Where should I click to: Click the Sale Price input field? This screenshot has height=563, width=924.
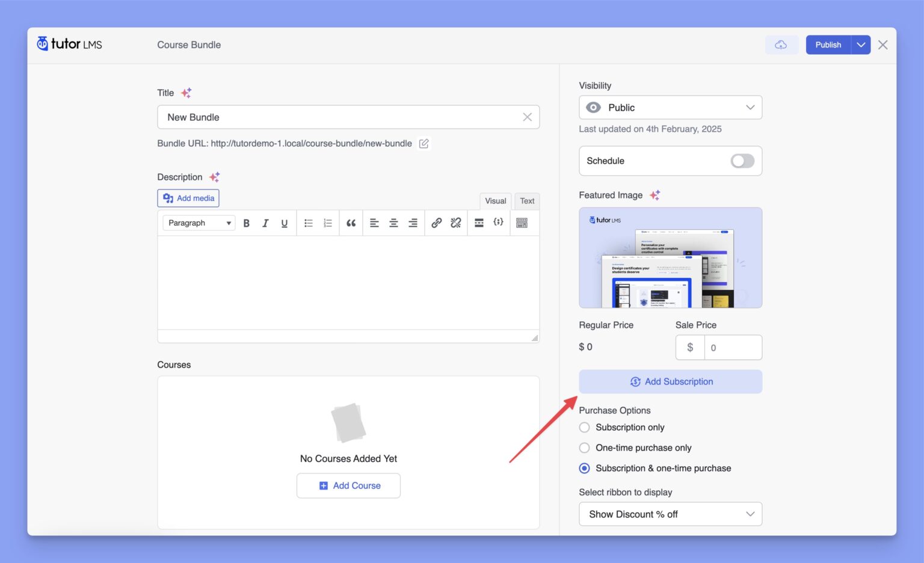(x=732, y=348)
